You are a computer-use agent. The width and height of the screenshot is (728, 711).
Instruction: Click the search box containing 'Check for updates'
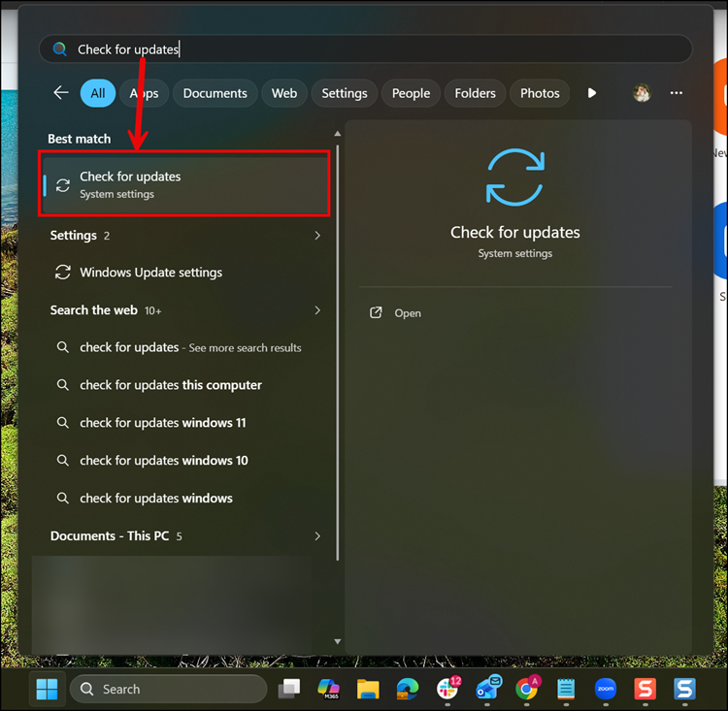point(366,48)
